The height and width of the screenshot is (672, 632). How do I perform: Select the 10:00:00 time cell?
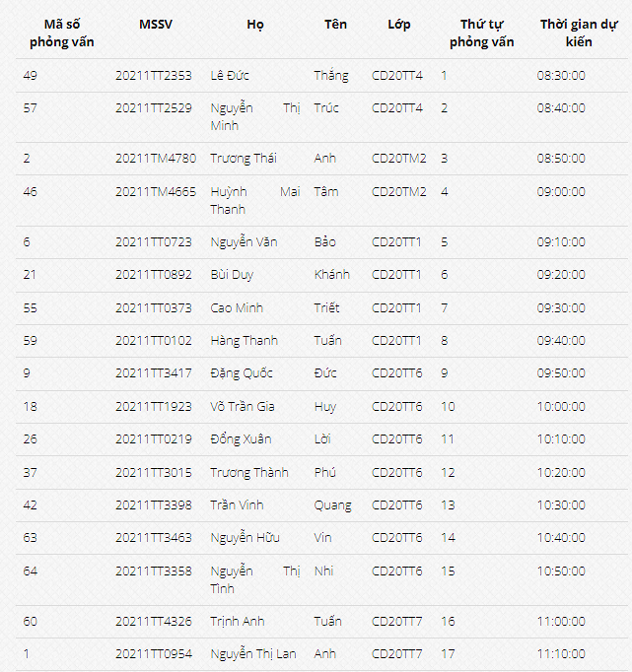tap(561, 407)
